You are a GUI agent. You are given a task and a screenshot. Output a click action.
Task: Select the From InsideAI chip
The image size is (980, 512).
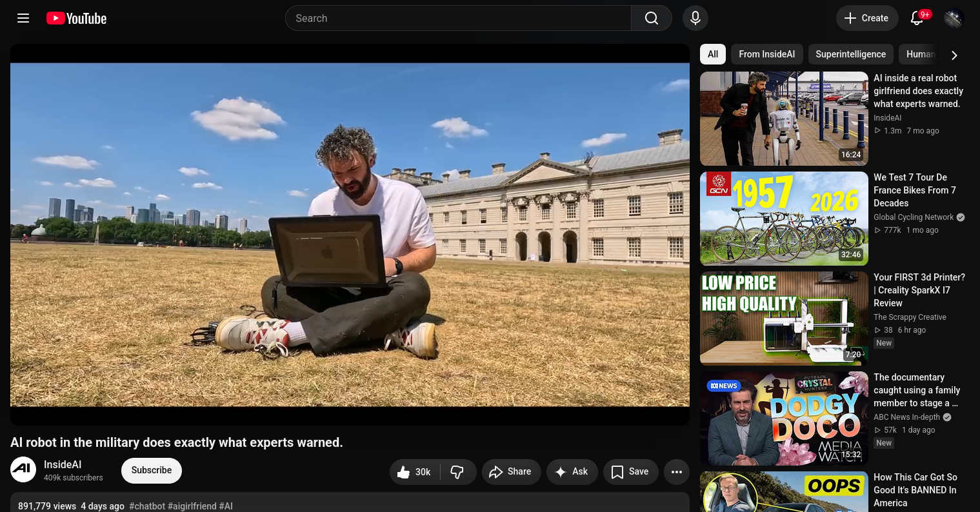point(767,54)
